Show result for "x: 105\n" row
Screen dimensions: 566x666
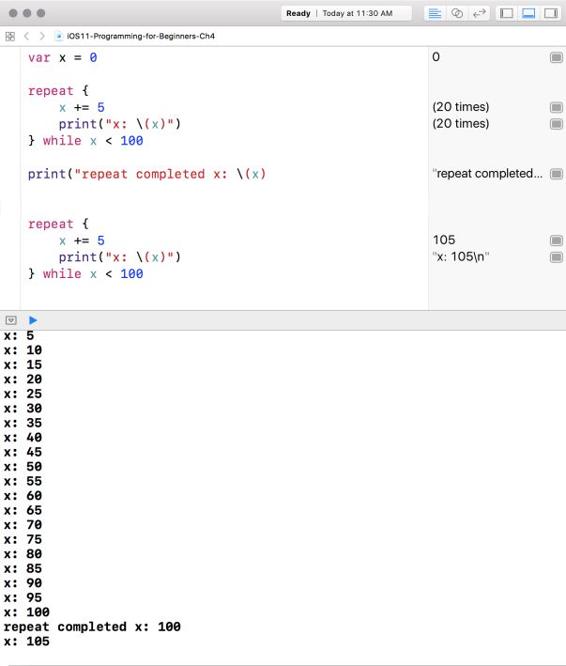(556, 257)
